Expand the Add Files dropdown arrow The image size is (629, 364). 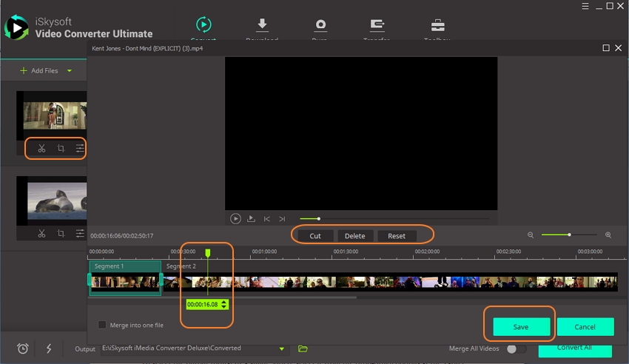(70, 71)
